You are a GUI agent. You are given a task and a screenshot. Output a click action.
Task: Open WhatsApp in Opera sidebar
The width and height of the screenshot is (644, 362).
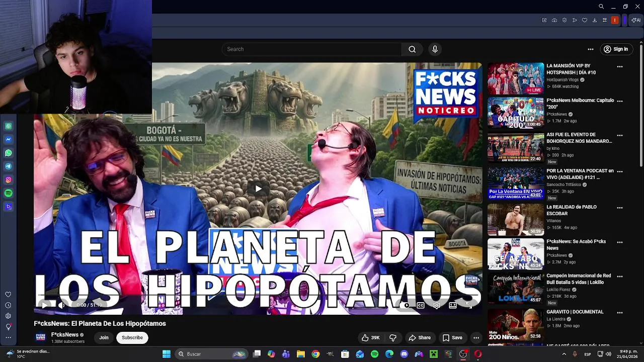8,153
